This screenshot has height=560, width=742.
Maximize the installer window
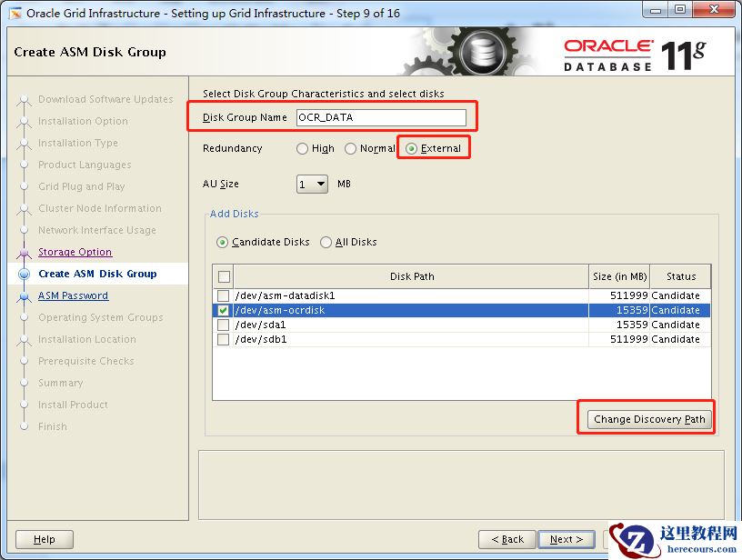pos(680,10)
